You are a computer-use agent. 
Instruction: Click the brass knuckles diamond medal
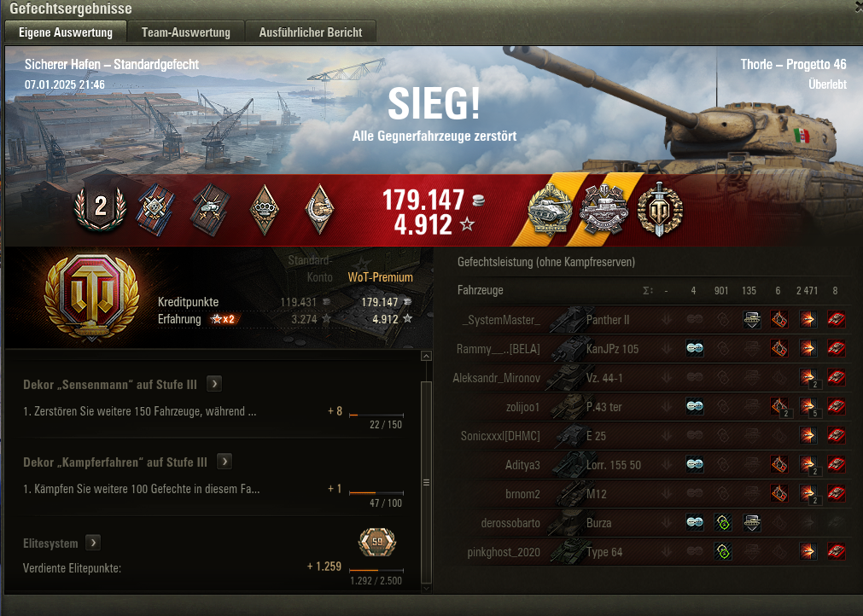[265, 210]
